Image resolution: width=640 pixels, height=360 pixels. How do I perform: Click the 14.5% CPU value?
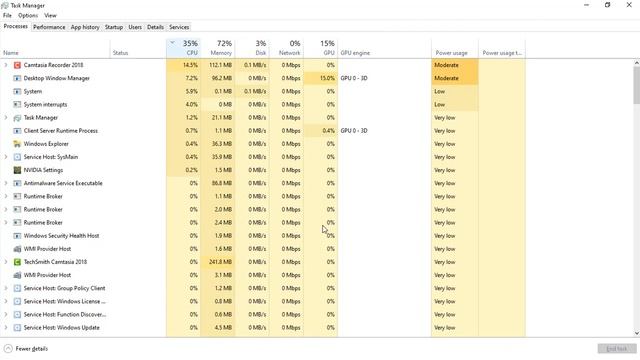(x=190, y=65)
